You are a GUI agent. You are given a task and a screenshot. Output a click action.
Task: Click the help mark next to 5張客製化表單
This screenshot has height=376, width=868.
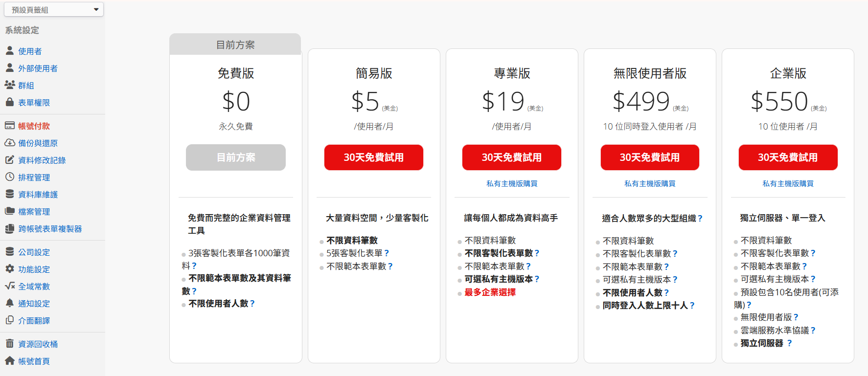[387, 253]
